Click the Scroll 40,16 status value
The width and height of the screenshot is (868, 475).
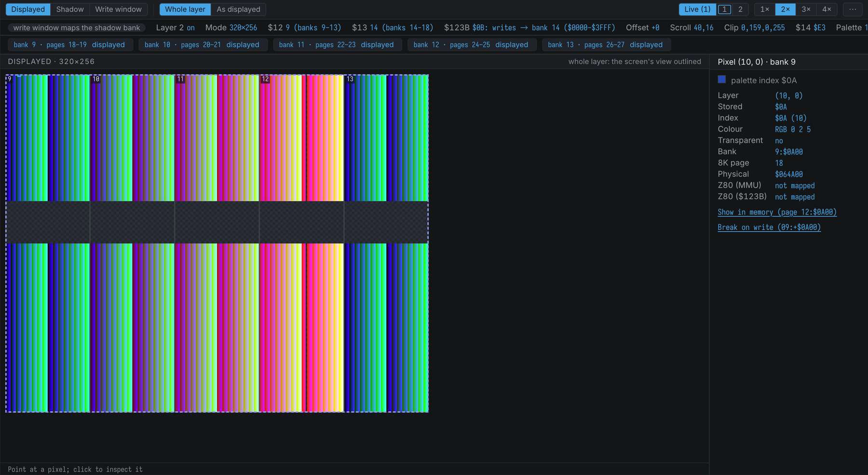tap(692, 28)
